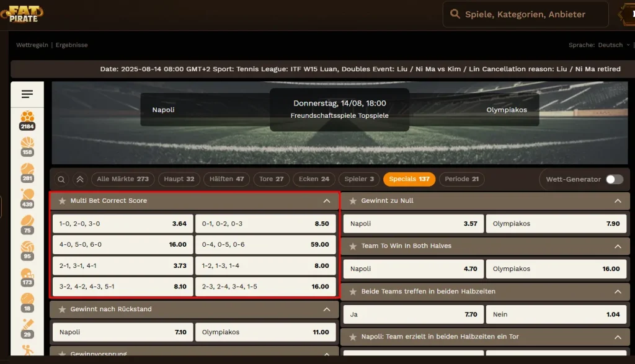Screen dimensions: 635x364
Task: Bet on 1-2, 1-3, 1-4 at 8.00
Action: (x=265, y=265)
